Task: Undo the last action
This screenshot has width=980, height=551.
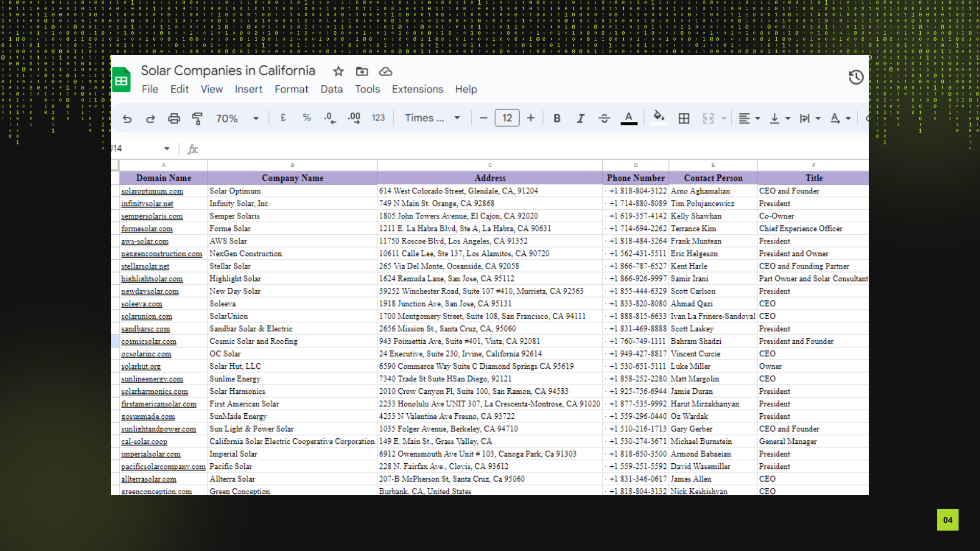Action: (127, 118)
